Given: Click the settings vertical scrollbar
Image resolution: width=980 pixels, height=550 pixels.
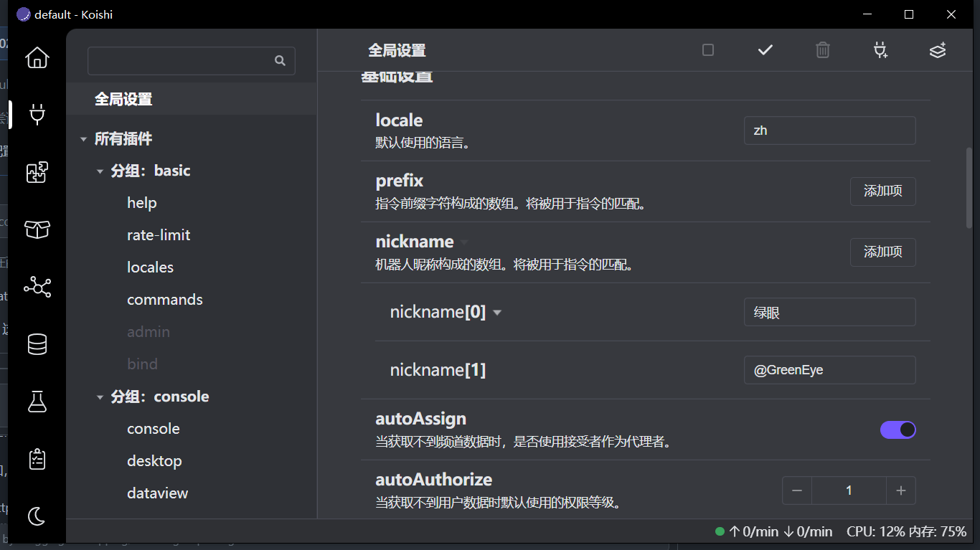Looking at the screenshot, I should (969, 188).
